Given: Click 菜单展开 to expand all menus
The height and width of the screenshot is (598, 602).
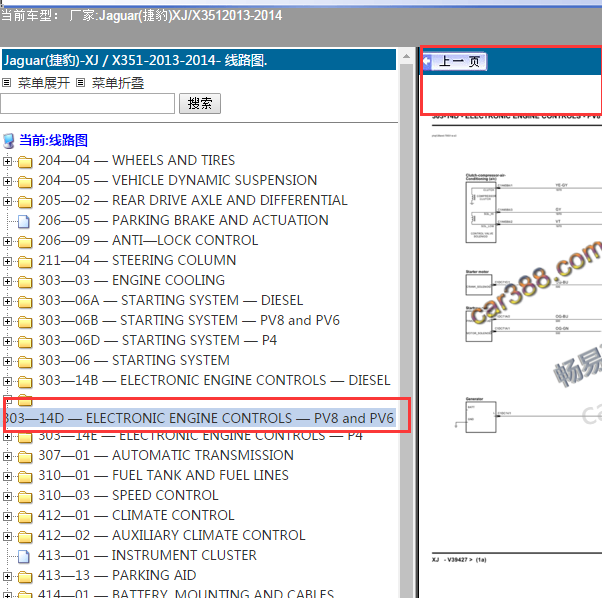Looking at the screenshot, I should (44, 83).
